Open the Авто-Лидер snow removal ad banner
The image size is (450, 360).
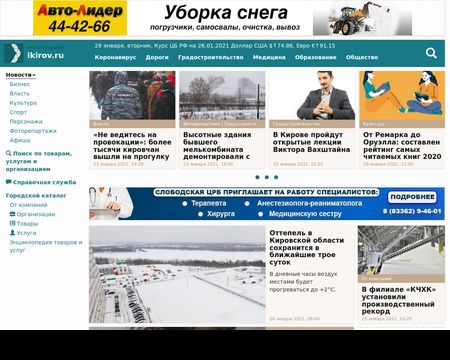click(x=222, y=18)
